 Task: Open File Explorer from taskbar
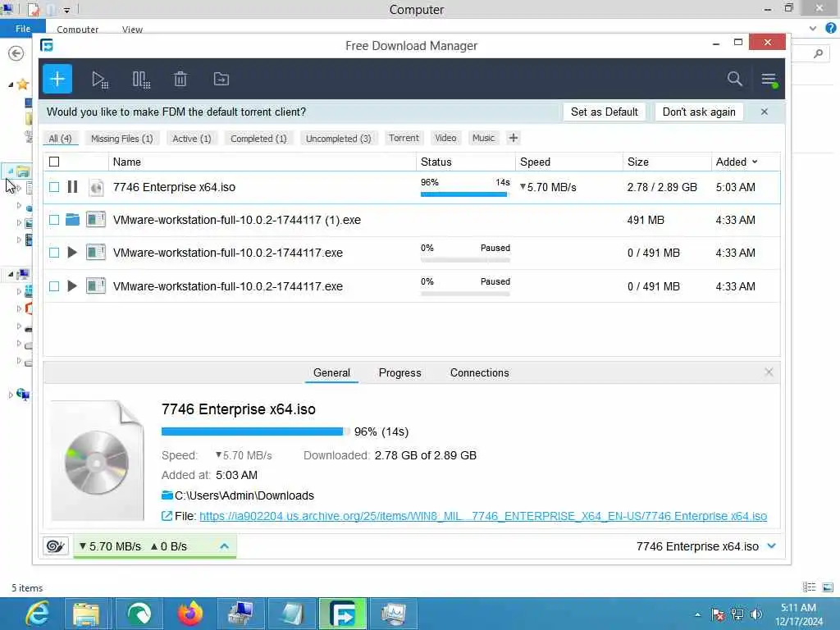[x=85, y=614]
